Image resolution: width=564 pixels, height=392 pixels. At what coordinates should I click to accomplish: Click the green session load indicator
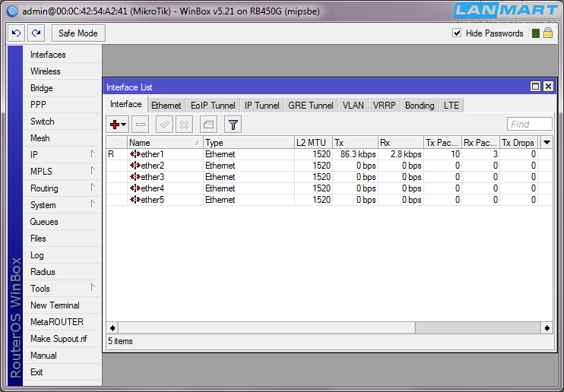536,33
